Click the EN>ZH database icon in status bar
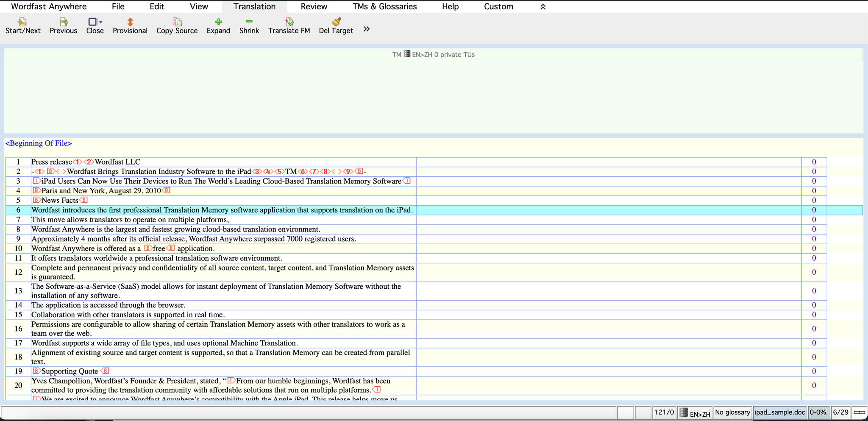 (684, 412)
